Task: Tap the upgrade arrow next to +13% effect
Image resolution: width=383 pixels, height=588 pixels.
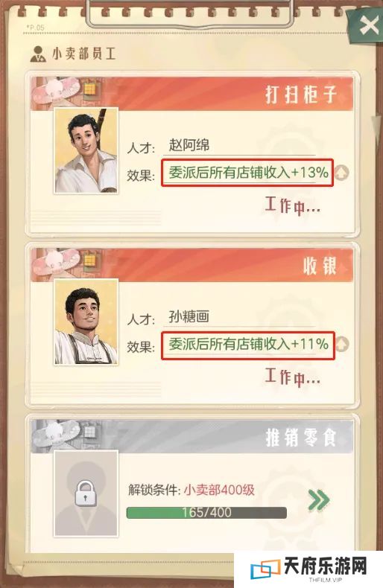Action: (x=342, y=173)
